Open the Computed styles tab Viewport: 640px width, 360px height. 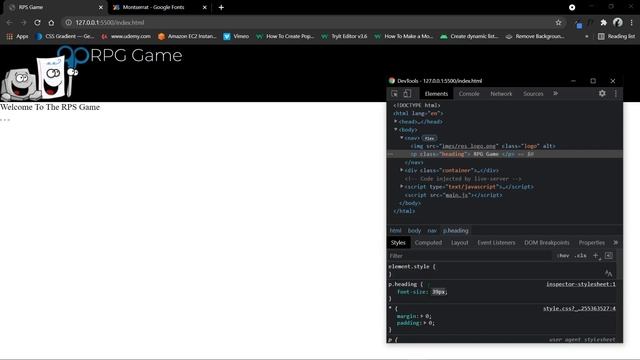point(428,242)
